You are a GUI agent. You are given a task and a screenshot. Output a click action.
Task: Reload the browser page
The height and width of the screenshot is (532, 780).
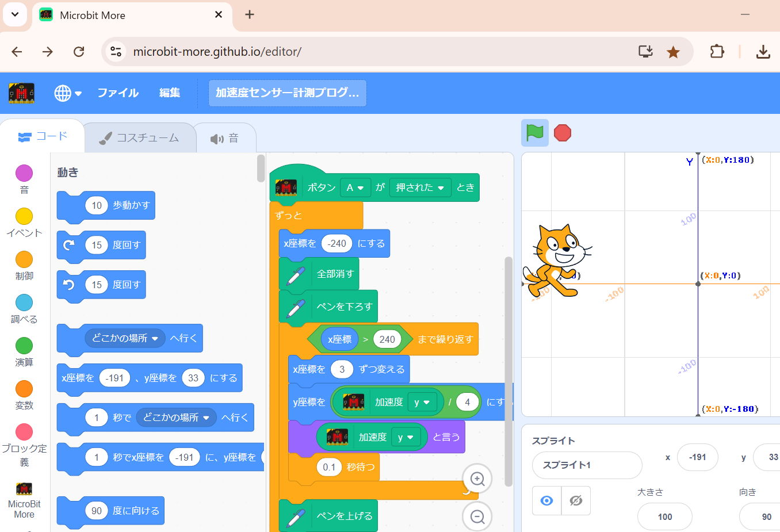[79, 52]
